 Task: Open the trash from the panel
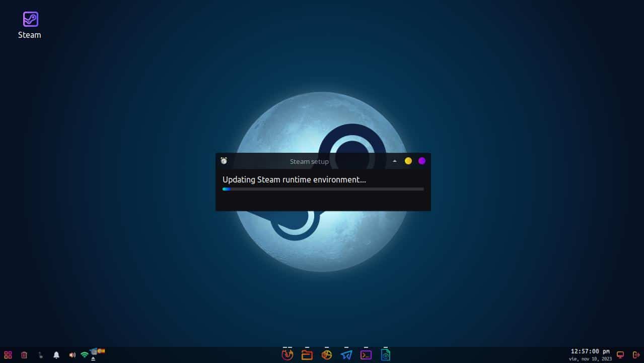pos(24,355)
